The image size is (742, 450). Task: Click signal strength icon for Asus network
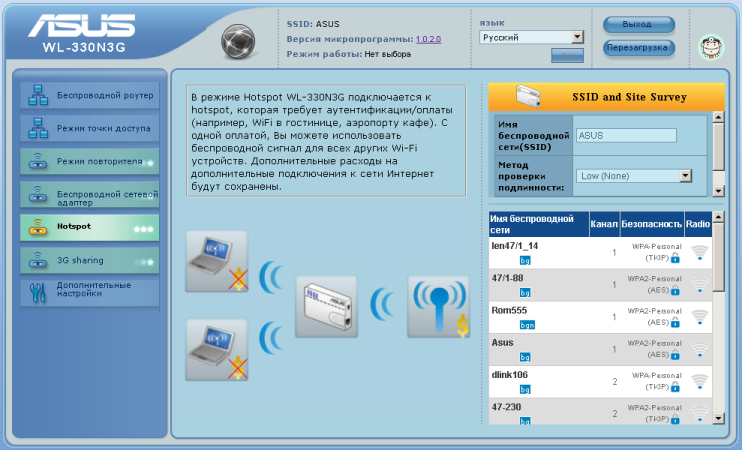(699, 349)
